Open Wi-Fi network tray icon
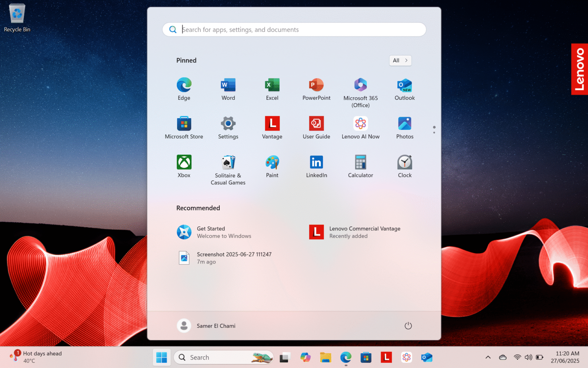This screenshot has width=588, height=368. [x=517, y=357]
